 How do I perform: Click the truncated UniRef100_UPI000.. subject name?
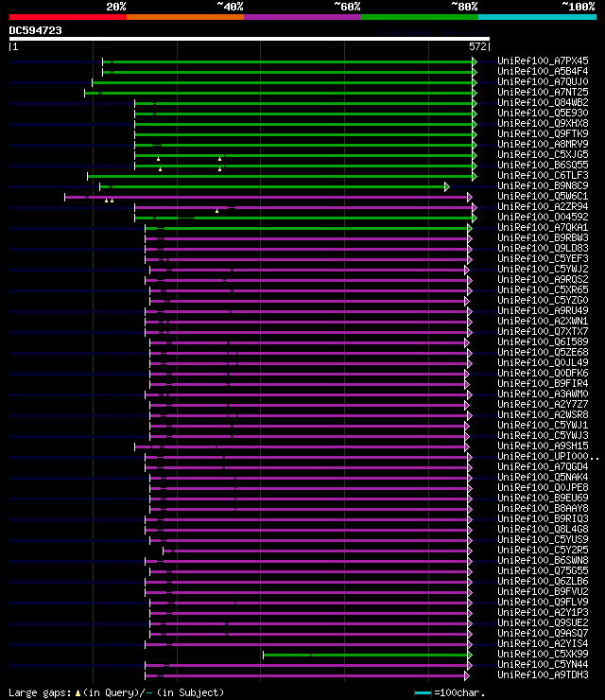pyautogui.click(x=548, y=456)
